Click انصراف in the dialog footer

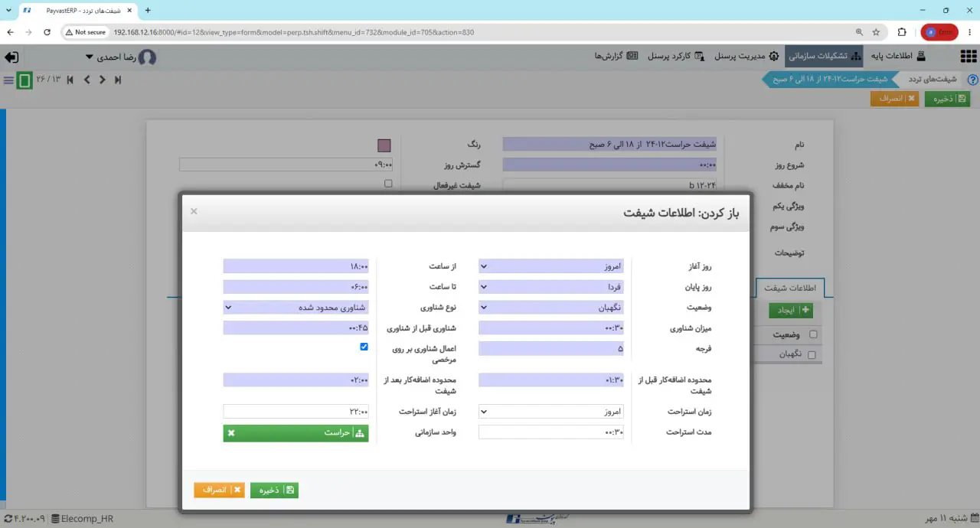coord(219,490)
